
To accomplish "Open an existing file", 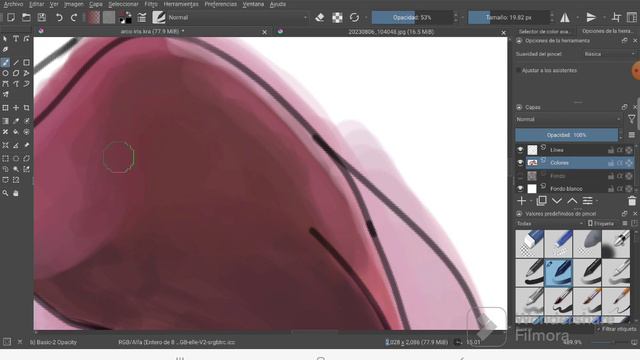I will click(26, 18).
